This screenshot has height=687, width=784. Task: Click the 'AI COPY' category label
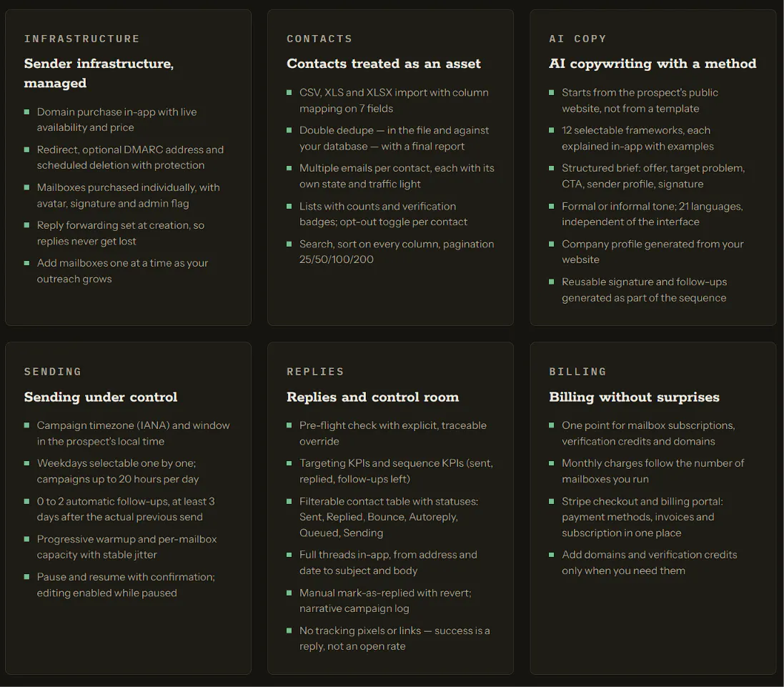click(577, 39)
